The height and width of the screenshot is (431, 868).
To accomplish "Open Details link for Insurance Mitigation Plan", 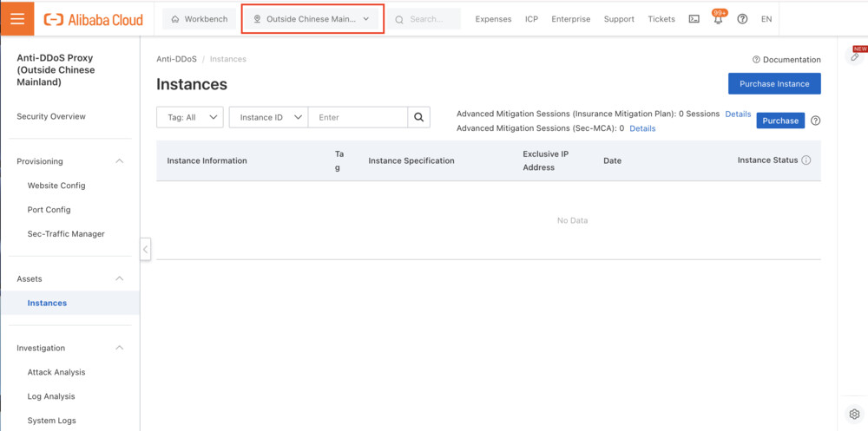I will coord(738,114).
